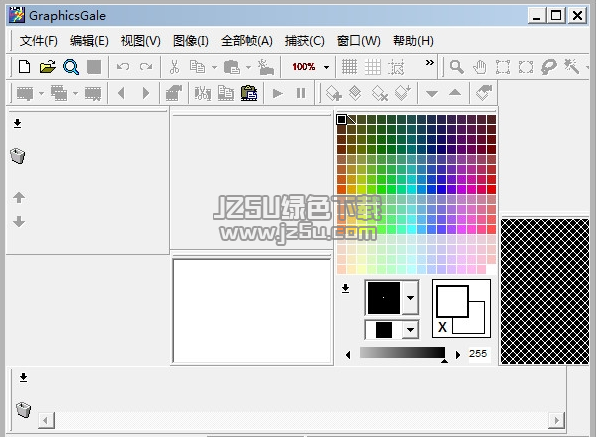
Task: Open the 图像(I) menu
Action: pos(190,41)
